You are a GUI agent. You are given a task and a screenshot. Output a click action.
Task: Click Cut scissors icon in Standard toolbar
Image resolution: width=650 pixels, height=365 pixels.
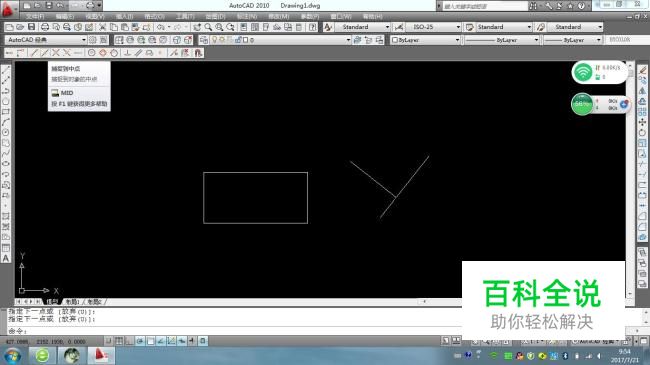click(102, 27)
